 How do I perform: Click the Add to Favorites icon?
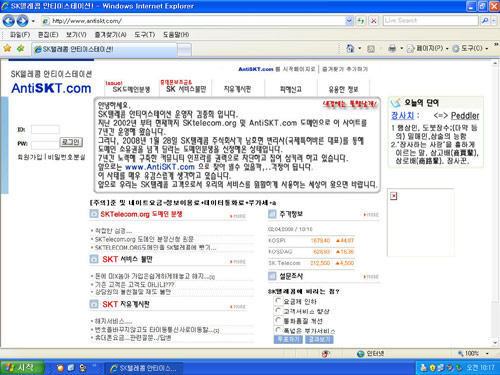[x=21, y=49]
